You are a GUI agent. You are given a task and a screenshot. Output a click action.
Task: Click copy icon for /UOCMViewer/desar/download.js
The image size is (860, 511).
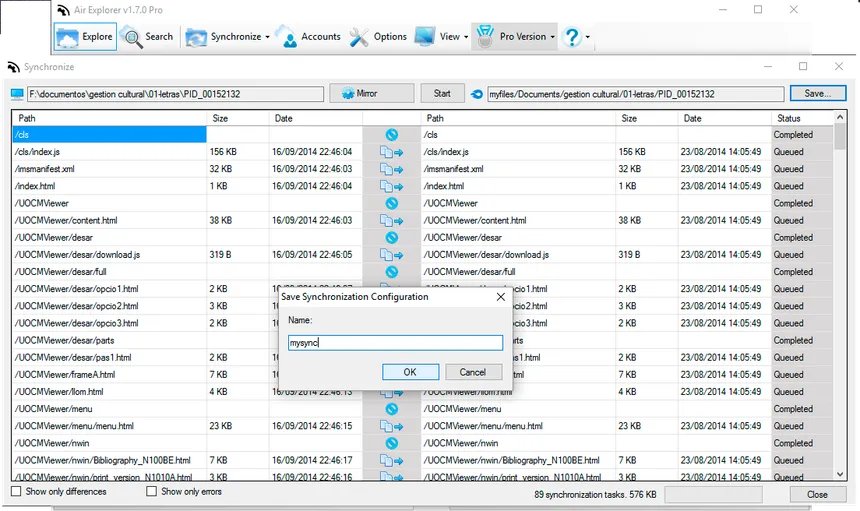pyautogui.click(x=392, y=255)
